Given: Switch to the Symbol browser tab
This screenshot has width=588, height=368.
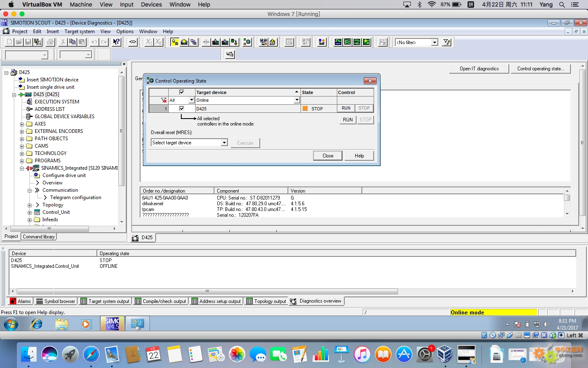Looking at the screenshot, I should coord(56,301).
